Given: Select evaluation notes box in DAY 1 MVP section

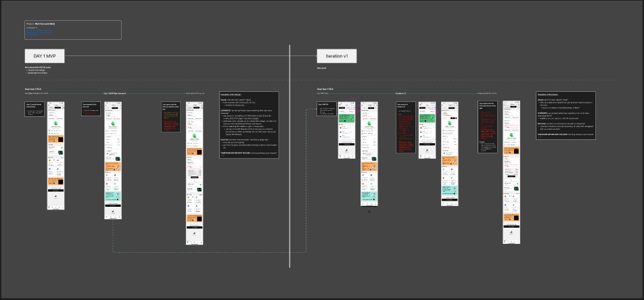Looking at the screenshot, I should pyautogui.click(x=250, y=125).
